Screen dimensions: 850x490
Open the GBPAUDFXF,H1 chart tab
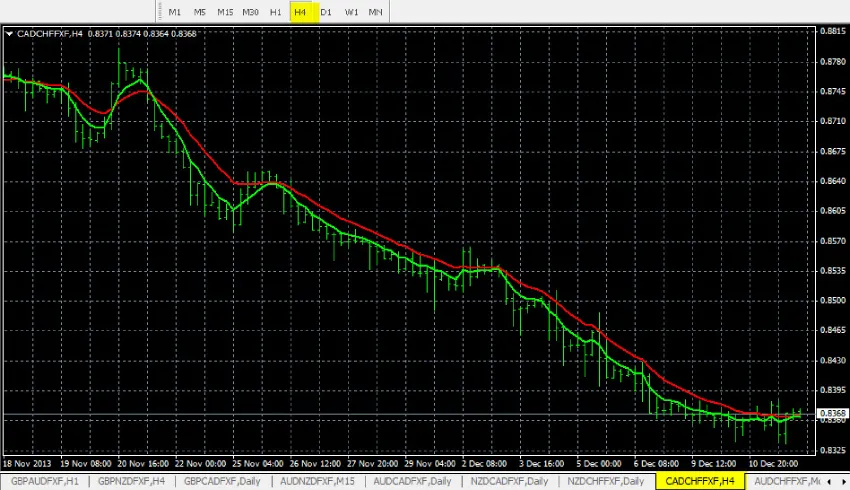(44, 481)
